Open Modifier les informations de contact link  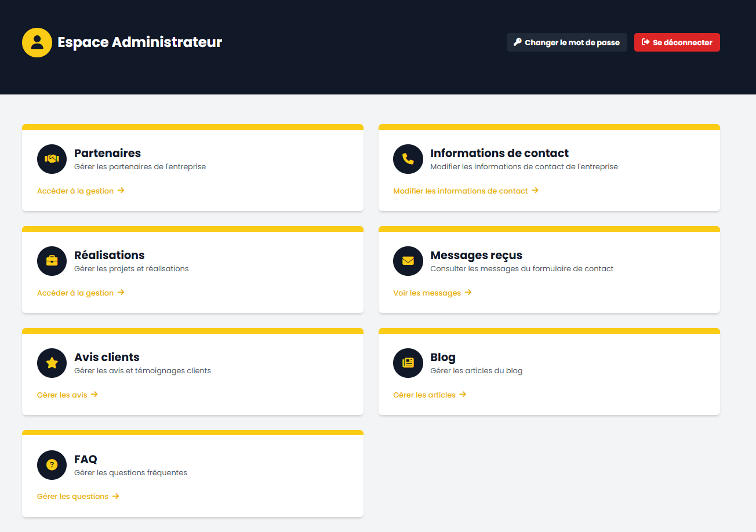pos(466,191)
